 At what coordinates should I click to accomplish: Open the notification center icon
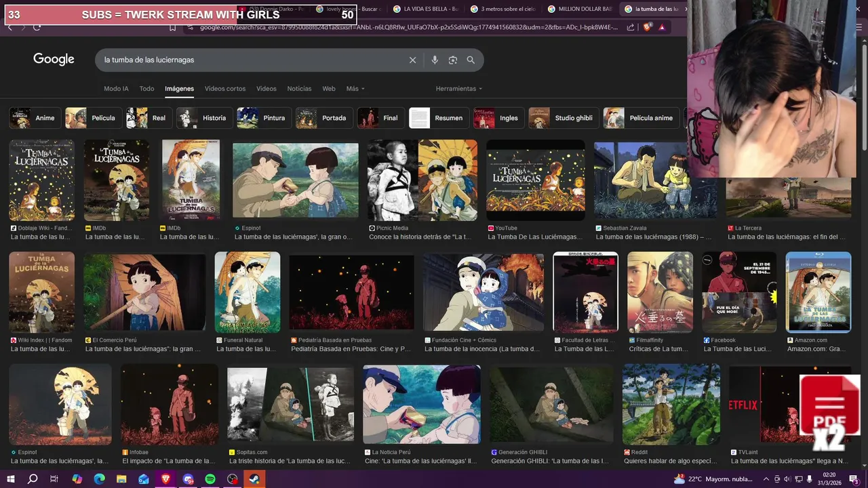pyautogui.click(x=854, y=479)
